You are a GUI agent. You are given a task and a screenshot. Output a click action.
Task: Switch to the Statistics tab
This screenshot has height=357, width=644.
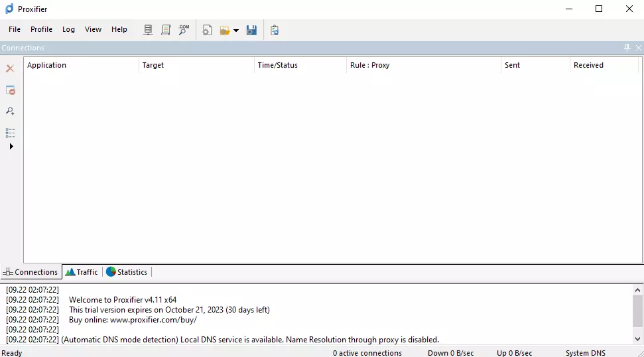127,272
